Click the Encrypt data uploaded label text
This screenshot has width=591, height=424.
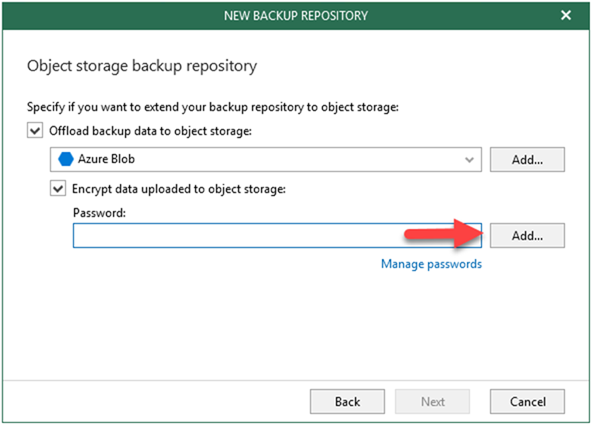tap(179, 189)
